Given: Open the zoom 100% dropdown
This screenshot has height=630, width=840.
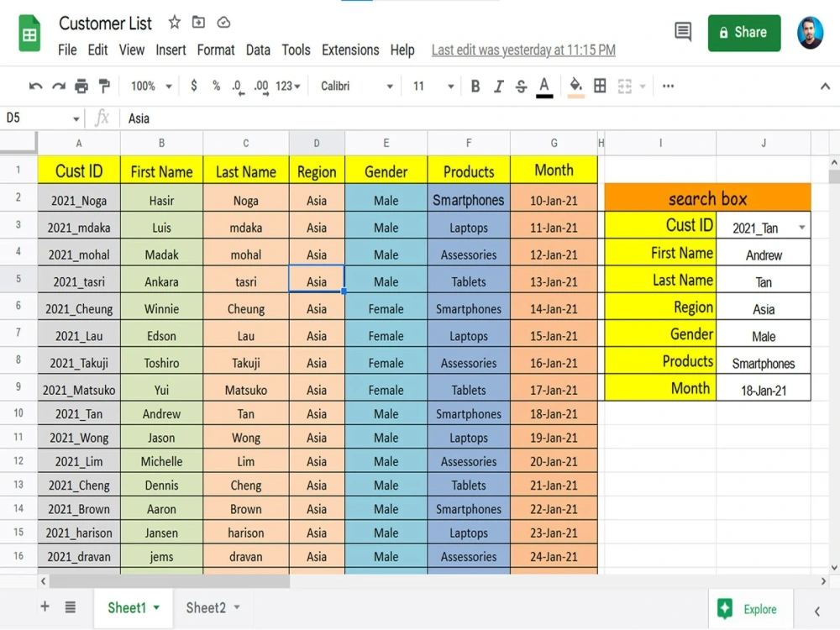Looking at the screenshot, I should click(151, 87).
